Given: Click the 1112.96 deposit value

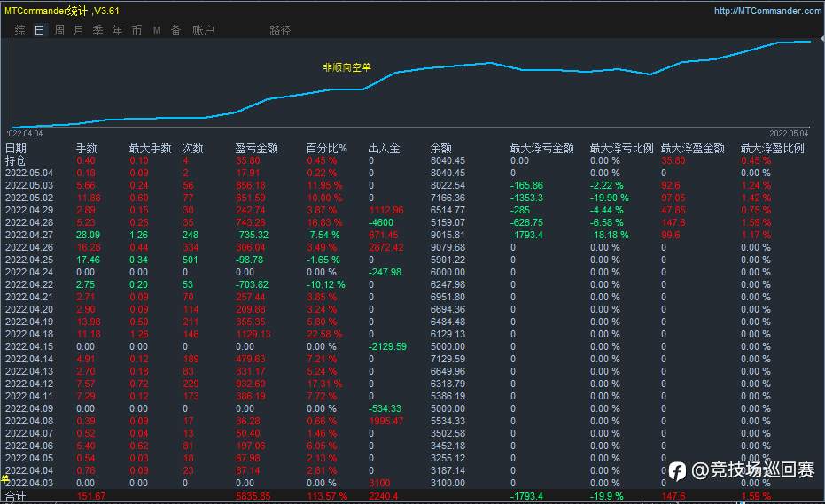Looking at the screenshot, I should [386, 210].
